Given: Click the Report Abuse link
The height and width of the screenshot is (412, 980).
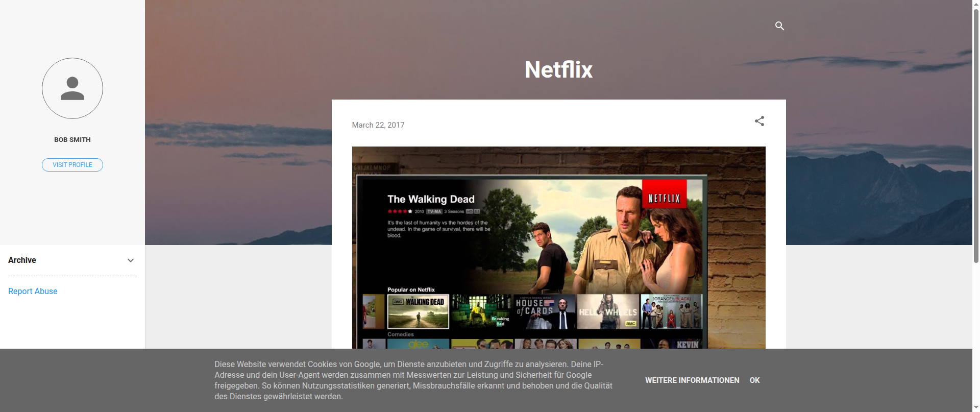Looking at the screenshot, I should point(33,291).
